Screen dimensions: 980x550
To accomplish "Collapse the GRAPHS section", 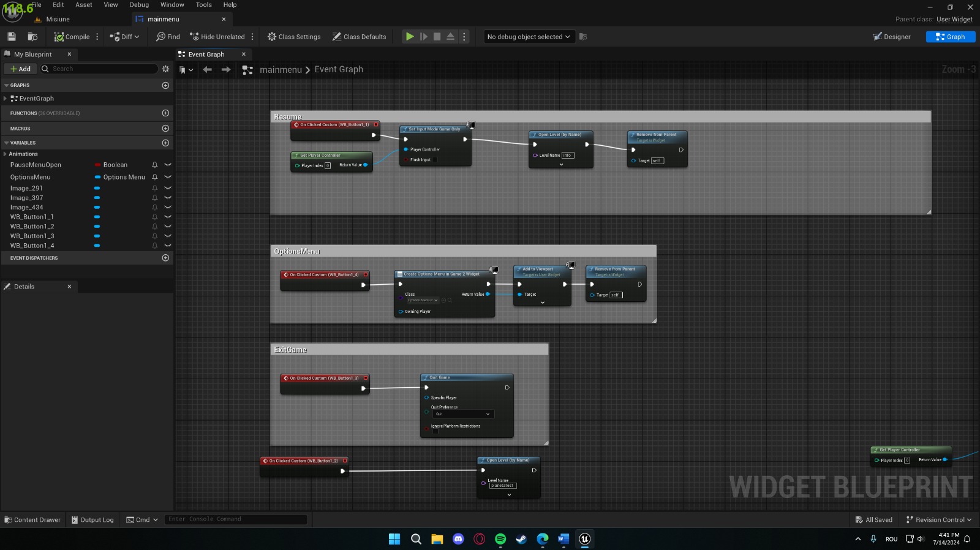I will point(7,85).
